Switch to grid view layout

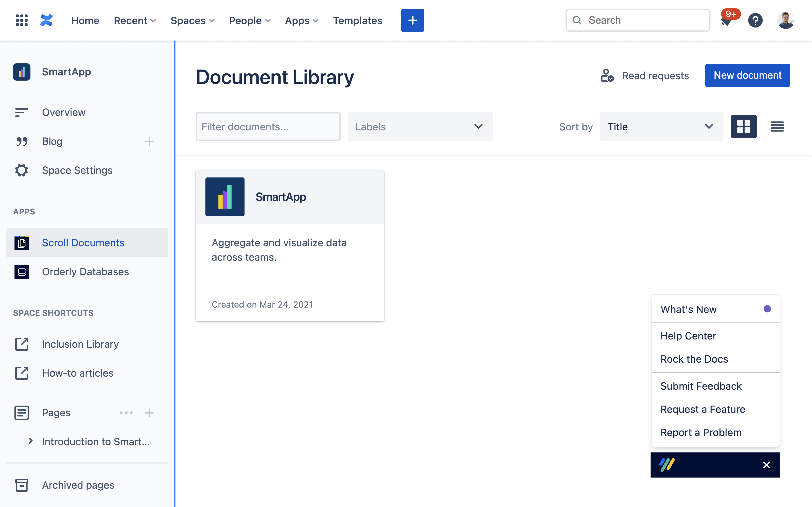pos(744,127)
